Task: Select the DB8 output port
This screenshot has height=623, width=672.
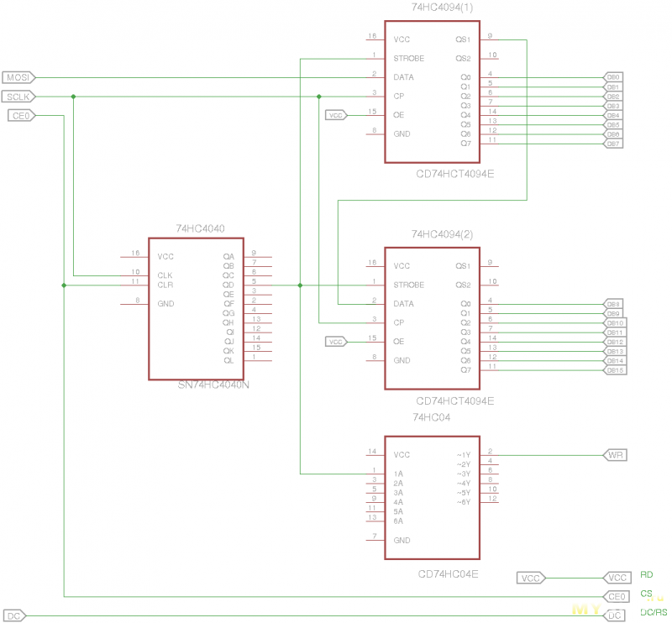Action: pyautogui.click(x=613, y=304)
